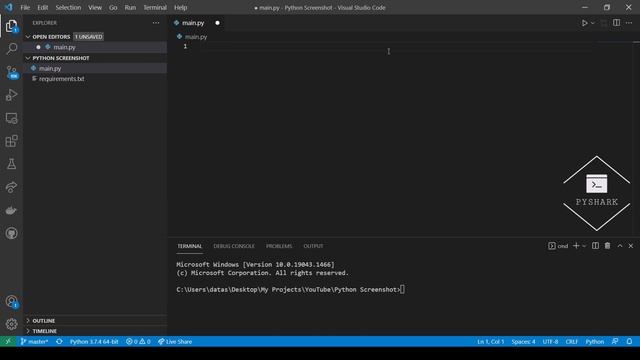Close the terminal panel

631,246
